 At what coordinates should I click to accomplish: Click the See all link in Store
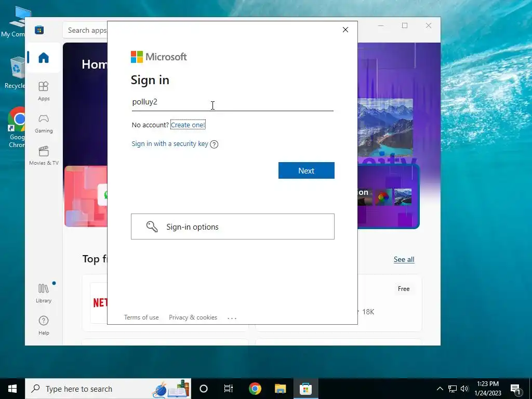[x=404, y=260]
